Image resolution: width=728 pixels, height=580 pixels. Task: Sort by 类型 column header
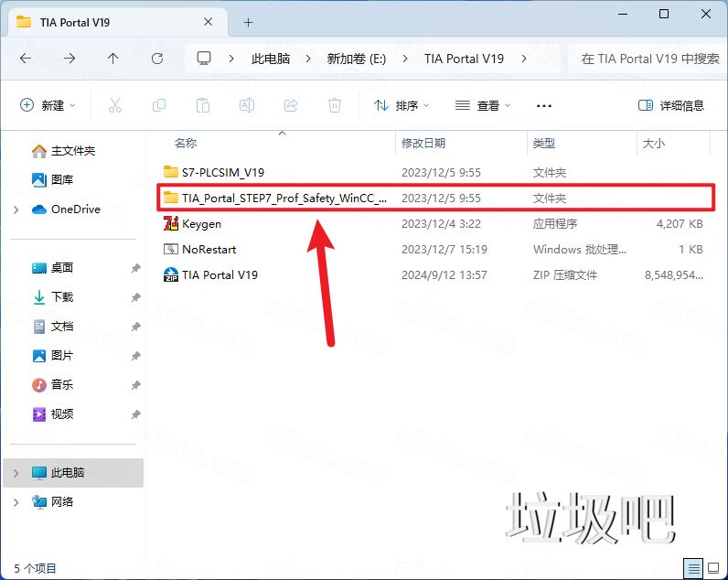pyautogui.click(x=543, y=143)
